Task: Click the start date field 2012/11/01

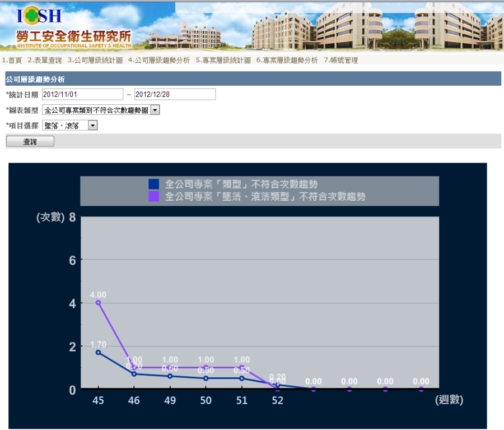Action: (x=82, y=94)
